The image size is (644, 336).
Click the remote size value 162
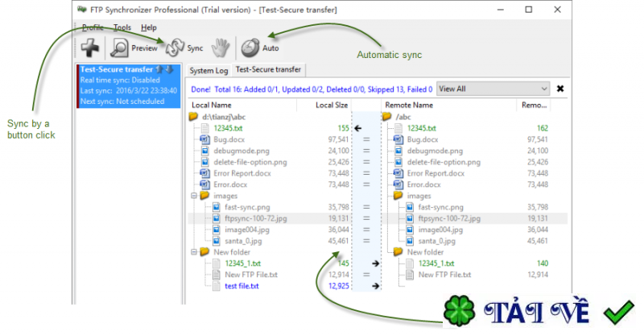(542, 128)
